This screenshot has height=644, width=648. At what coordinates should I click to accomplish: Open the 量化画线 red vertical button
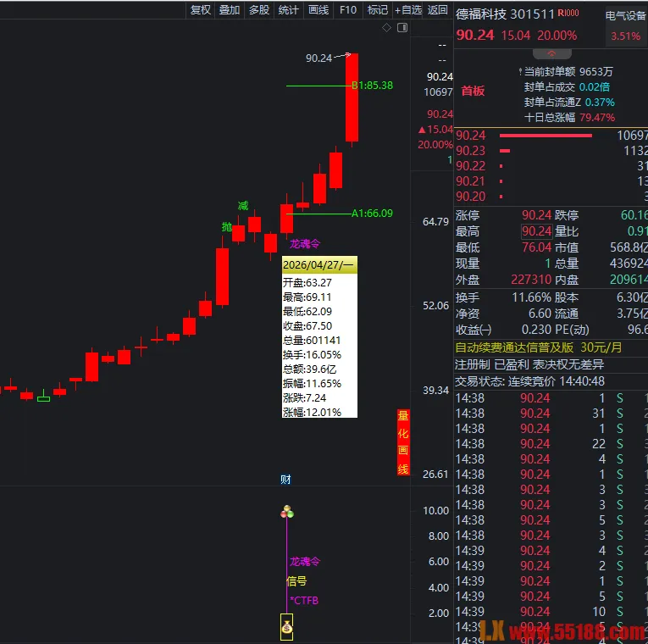pos(403,442)
